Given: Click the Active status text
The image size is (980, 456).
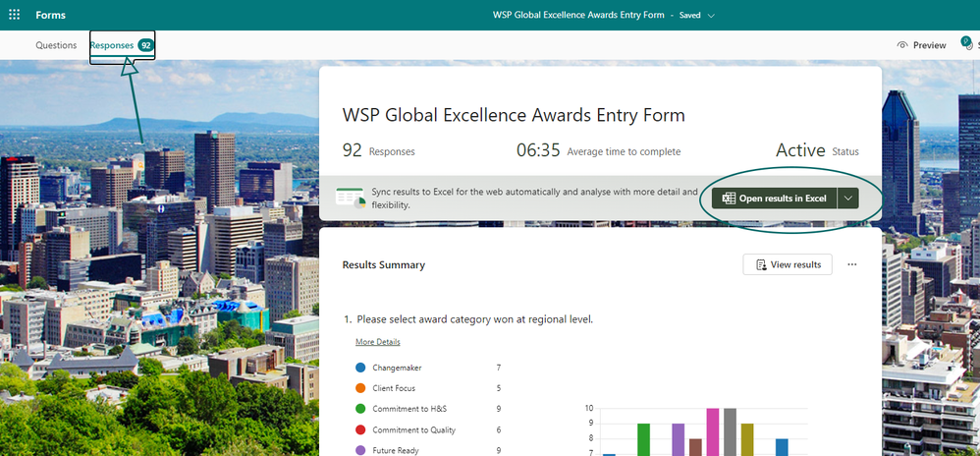Looking at the screenshot, I should (800, 150).
